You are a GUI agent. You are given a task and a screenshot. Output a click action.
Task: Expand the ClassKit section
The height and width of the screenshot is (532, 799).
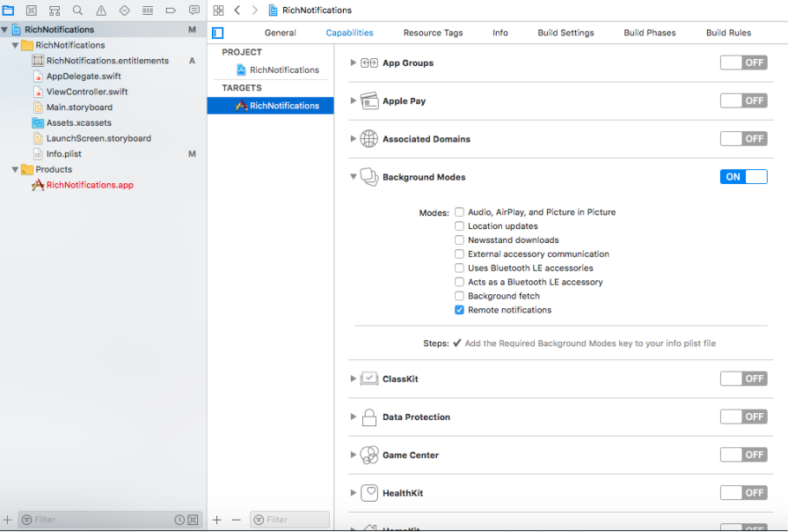click(353, 378)
